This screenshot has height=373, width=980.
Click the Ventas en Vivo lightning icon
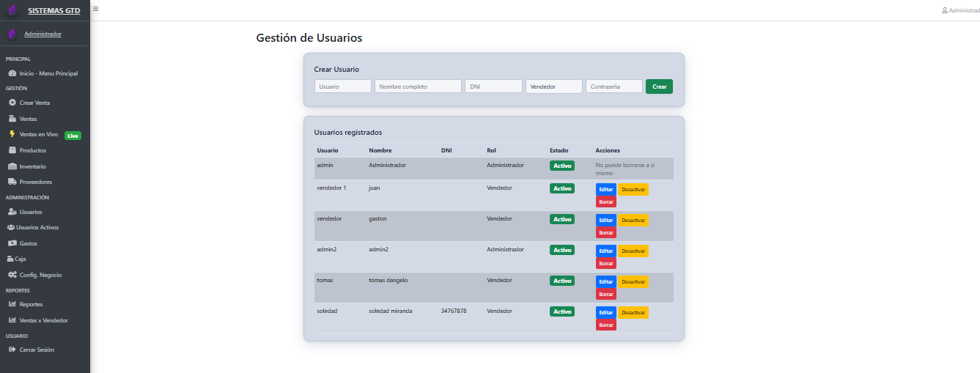click(12, 134)
